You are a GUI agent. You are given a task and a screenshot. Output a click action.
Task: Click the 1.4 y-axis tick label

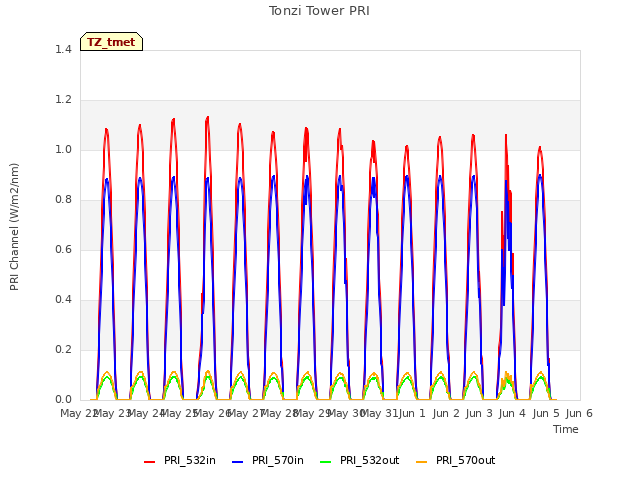click(x=63, y=49)
